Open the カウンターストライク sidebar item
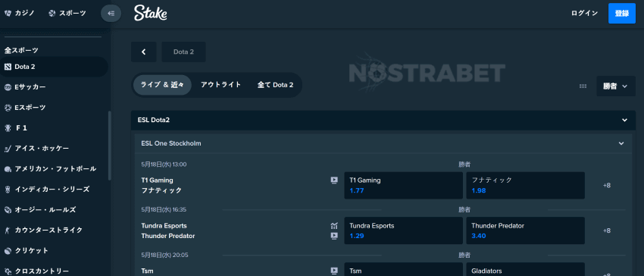This screenshot has width=644, height=276. [x=54, y=231]
